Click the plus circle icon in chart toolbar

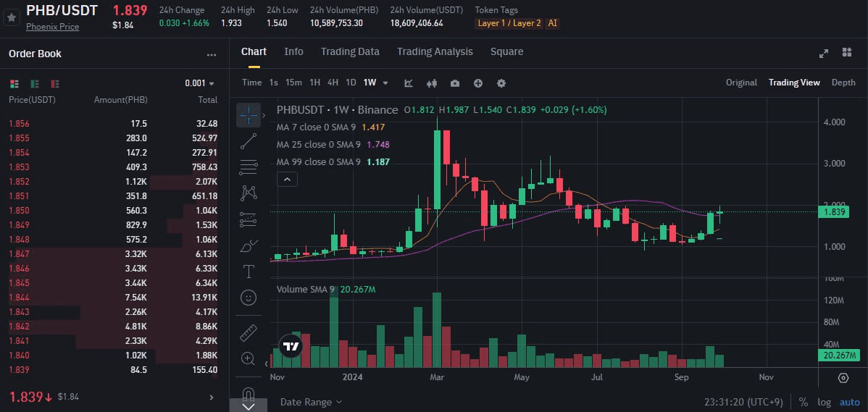[478, 83]
